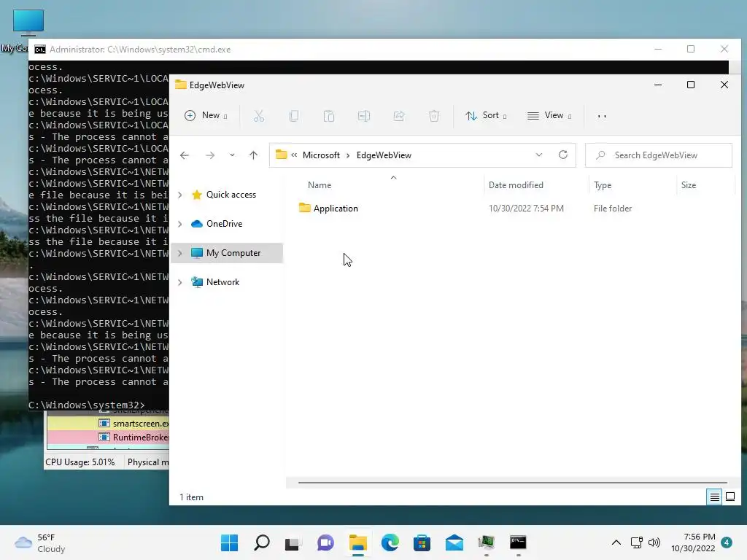Expand My Computer tree node
747x560 pixels.
click(x=180, y=253)
